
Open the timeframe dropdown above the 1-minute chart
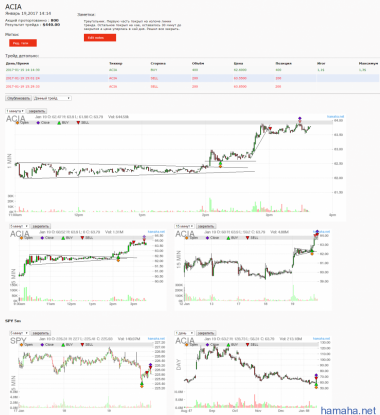[x=15, y=111]
